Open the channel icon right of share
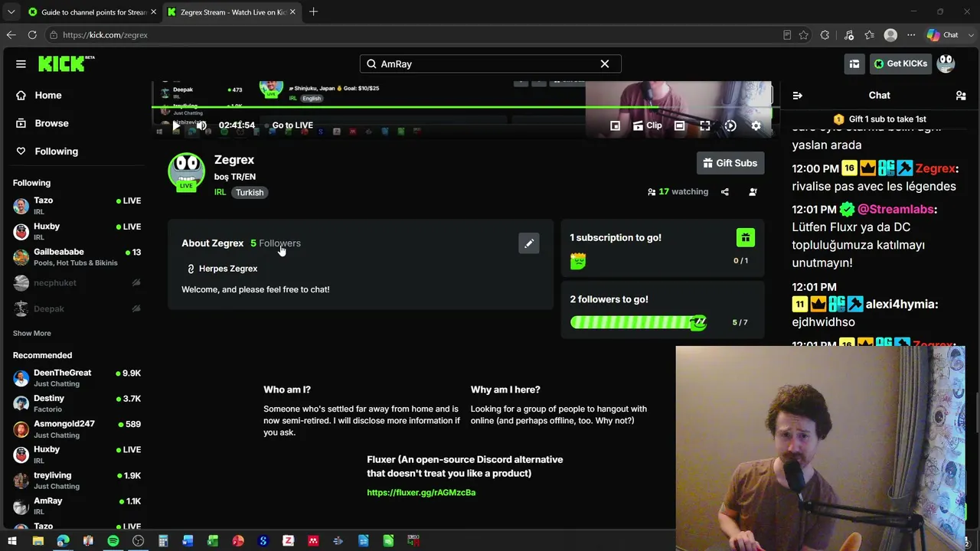This screenshot has width=980, height=551. tap(753, 192)
